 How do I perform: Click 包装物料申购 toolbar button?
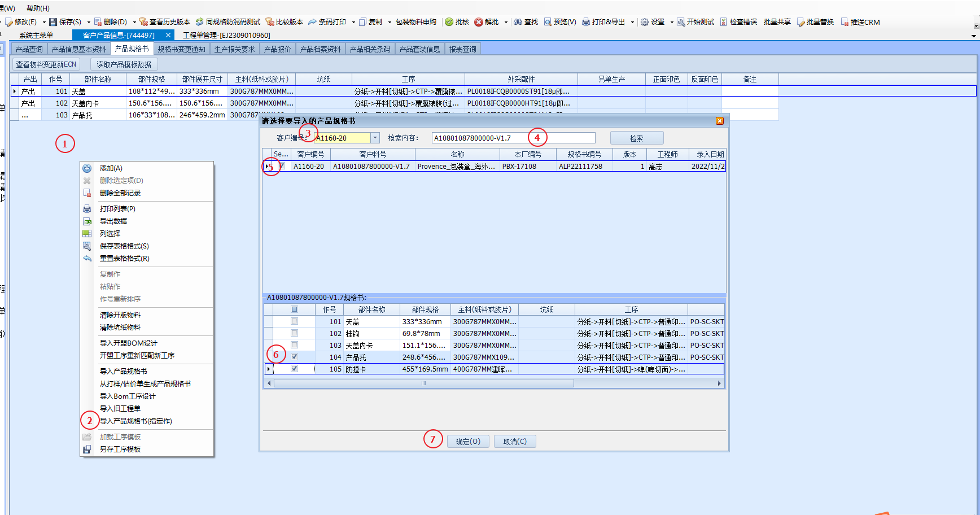tap(416, 22)
